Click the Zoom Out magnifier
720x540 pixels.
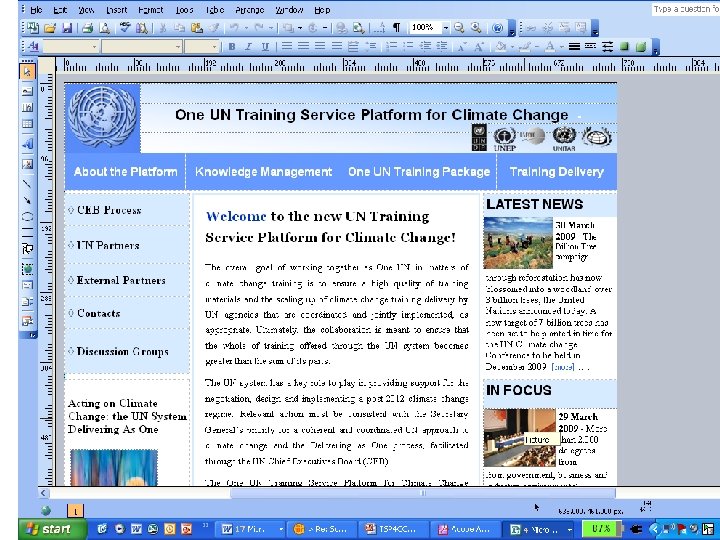point(459,28)
